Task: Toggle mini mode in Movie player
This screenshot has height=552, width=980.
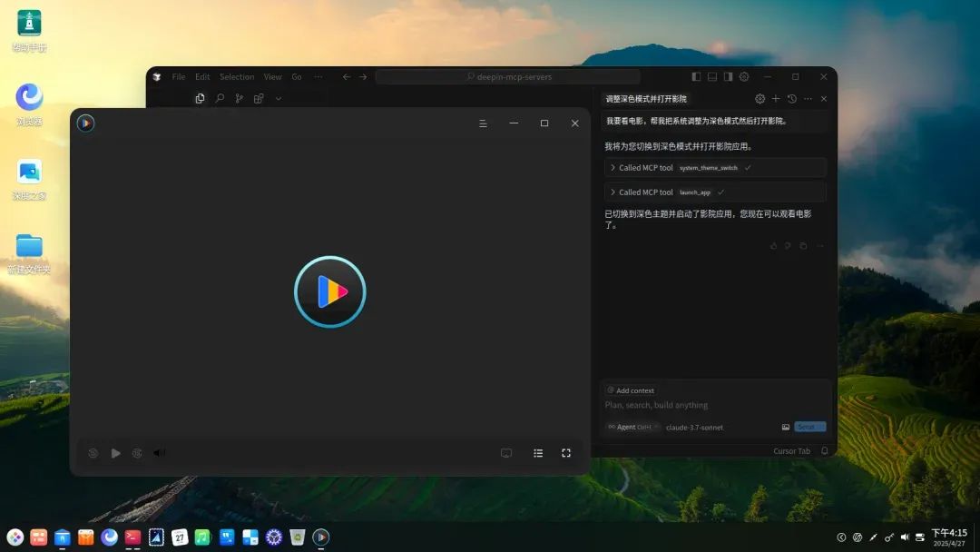Action: [x=506, y=453]
